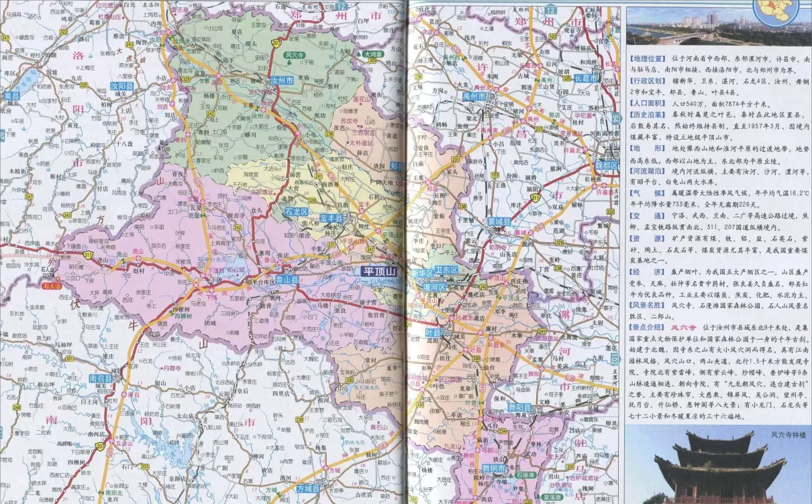Select the 大鸿寨 scenic spot marker
The image size is (812, 504).
[373, 54]
